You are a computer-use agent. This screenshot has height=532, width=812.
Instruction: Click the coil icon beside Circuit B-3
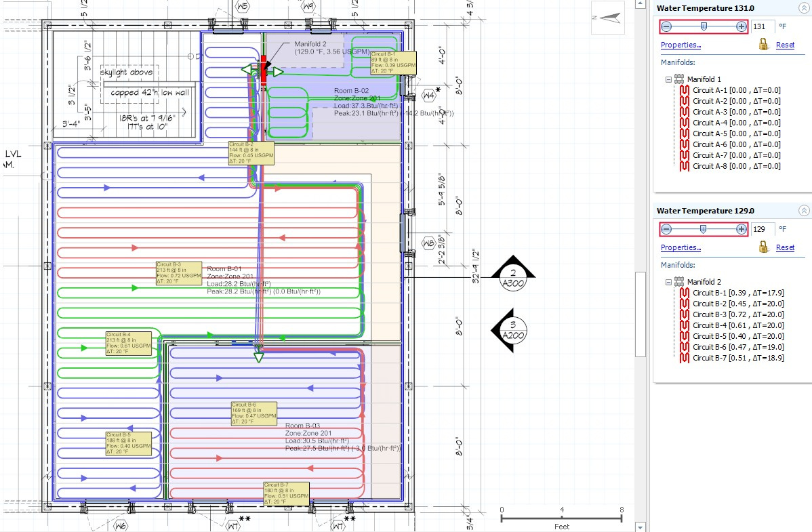(685, 314)
